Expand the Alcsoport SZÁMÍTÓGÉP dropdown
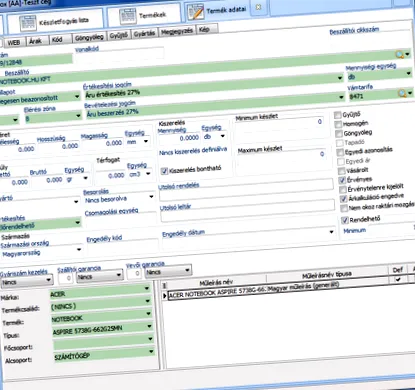Screen dimensions: 415x390 tap(151, 351)
